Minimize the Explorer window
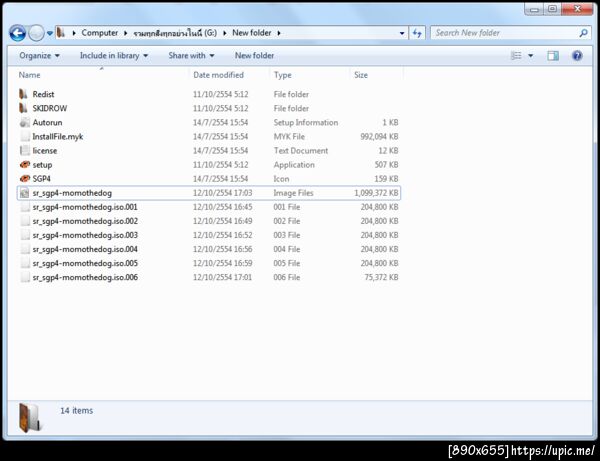This screenshot has height=461, width=600. coord(534,9)
